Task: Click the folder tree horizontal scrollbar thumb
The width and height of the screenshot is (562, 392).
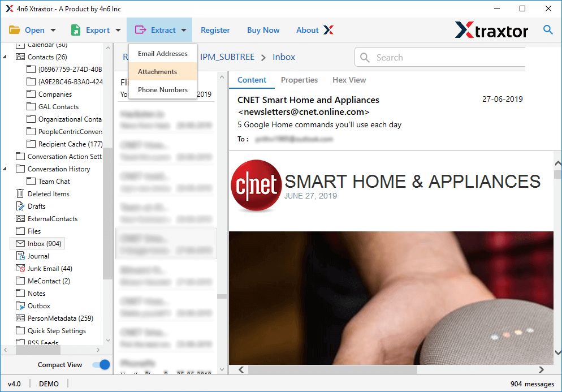Action: point(38,350)
